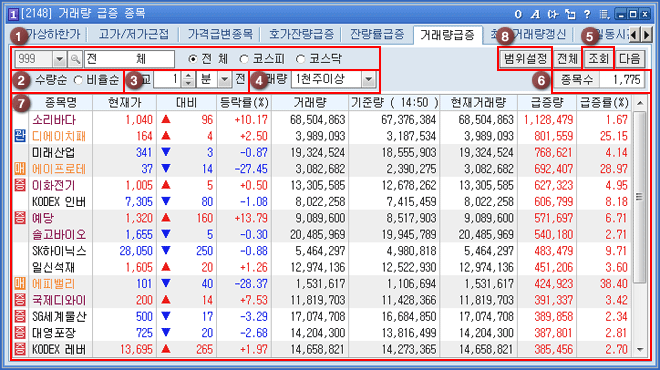Screen dimensions: 660x370
Task: Click tab scroll right arrow
Action: pyautogui.click(x=647, y=34)
